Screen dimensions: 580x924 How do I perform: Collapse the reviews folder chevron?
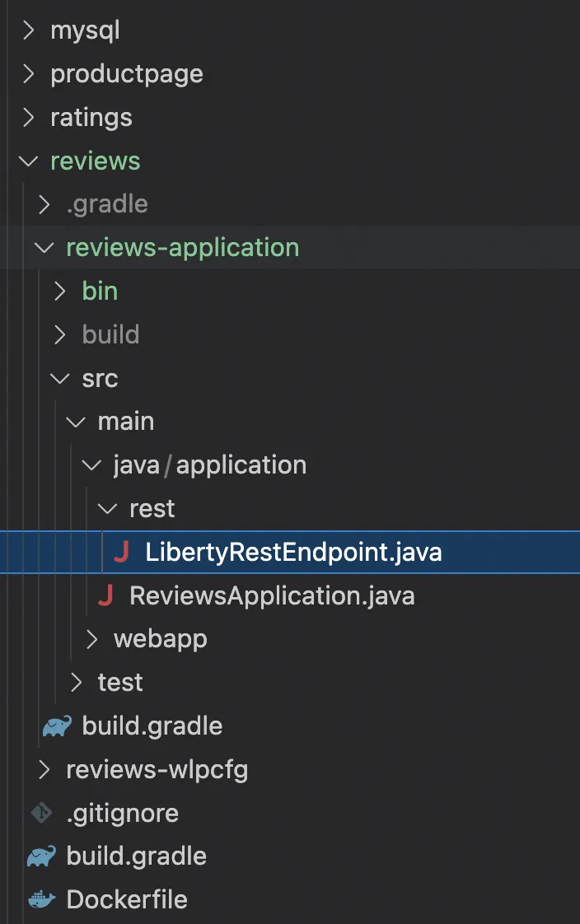pos(29,161)
